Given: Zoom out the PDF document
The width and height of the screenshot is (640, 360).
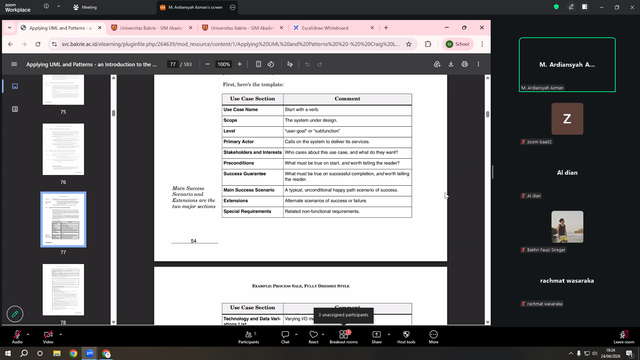Looking at the screenshot, I should point(207,64).
